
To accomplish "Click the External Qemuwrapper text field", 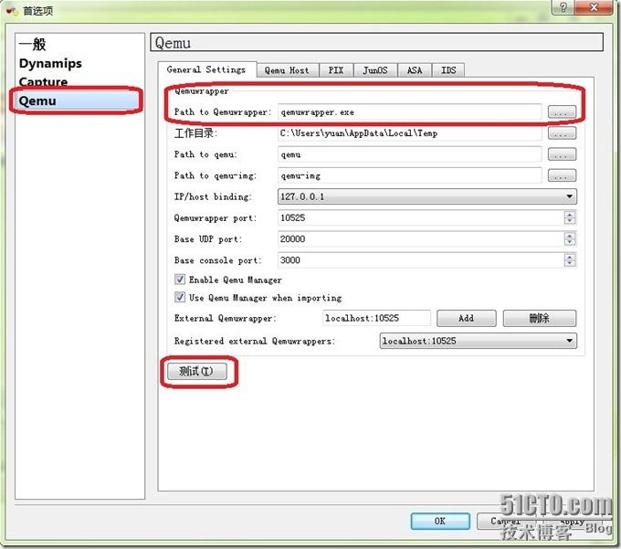I will tap(376, 318).
